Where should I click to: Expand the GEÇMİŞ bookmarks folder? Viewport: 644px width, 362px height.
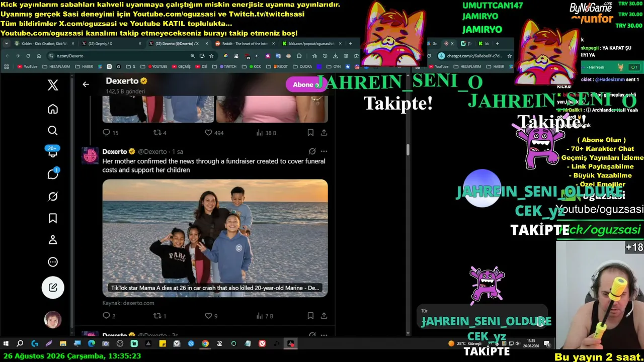pyautogui.click(x=181, y=66)
